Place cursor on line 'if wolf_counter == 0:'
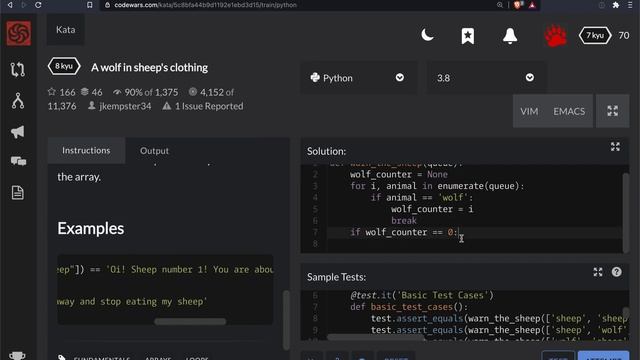Viewport: 640px width, 360px height. pos(404,232)
